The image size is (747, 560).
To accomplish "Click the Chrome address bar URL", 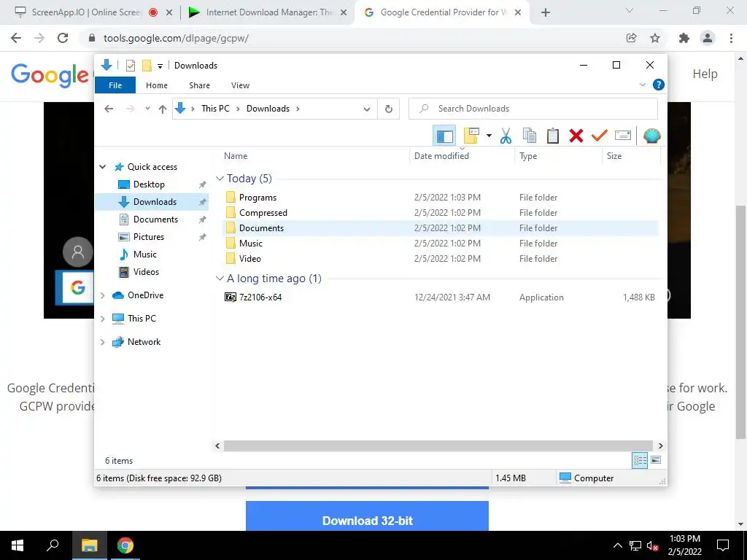I will point(177,38).
